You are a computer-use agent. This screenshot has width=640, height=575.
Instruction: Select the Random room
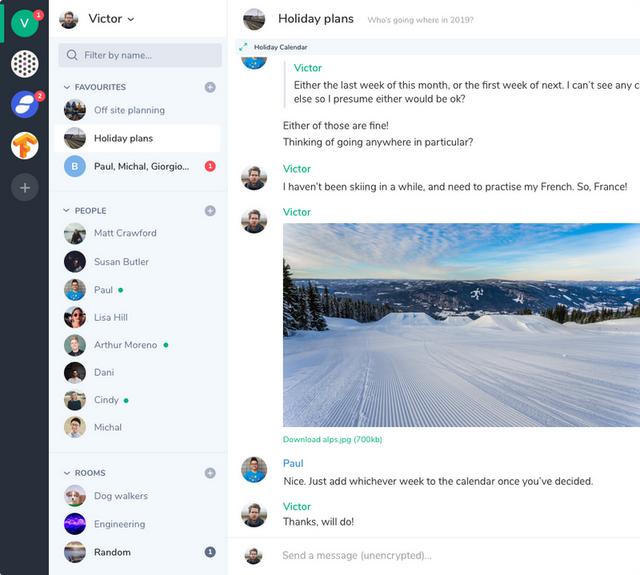[112, 552]
